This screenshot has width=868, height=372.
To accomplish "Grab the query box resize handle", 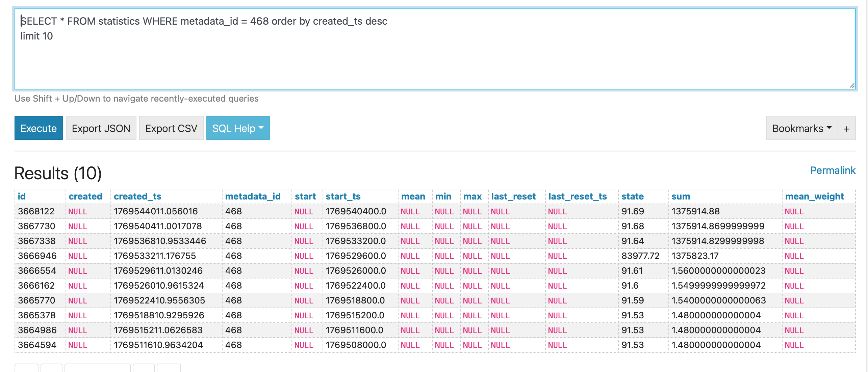I will coord(852,86).
